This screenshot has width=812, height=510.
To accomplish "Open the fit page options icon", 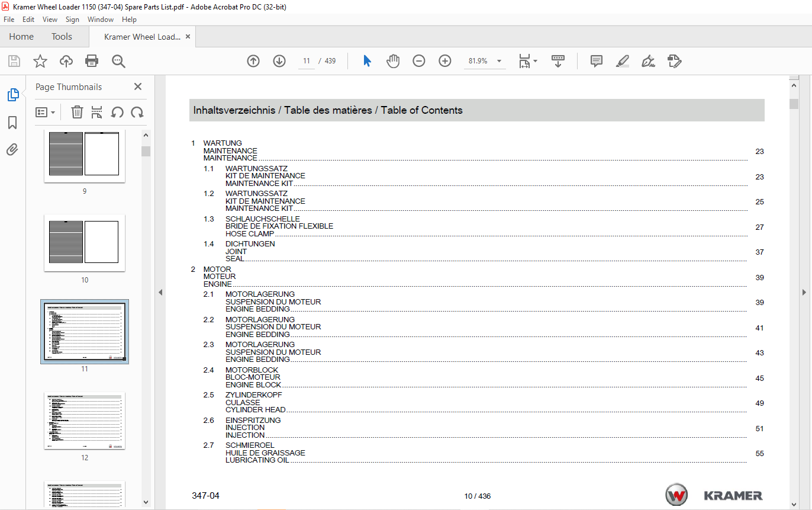I will tap(527, 61).
